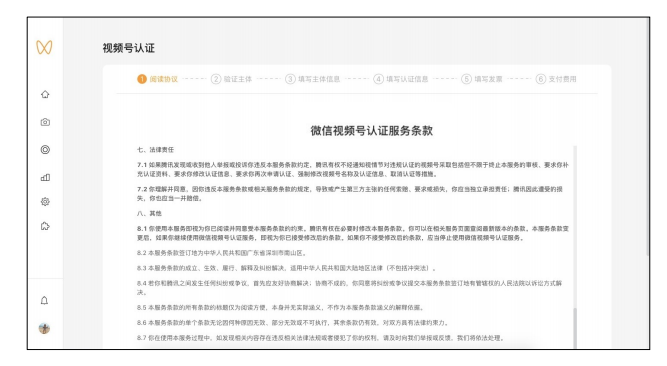Click the heading 微信视频号认证服务条款
This screenshot has width=667, height=366.
[371, 131]
